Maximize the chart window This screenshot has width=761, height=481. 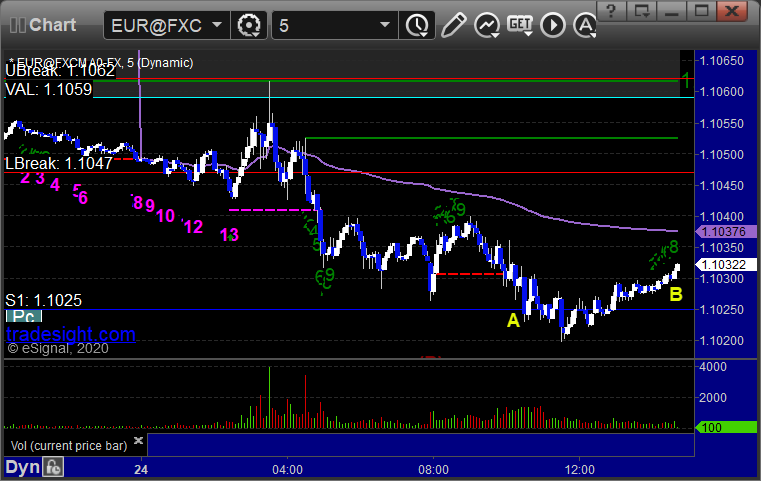coord(701,10)
